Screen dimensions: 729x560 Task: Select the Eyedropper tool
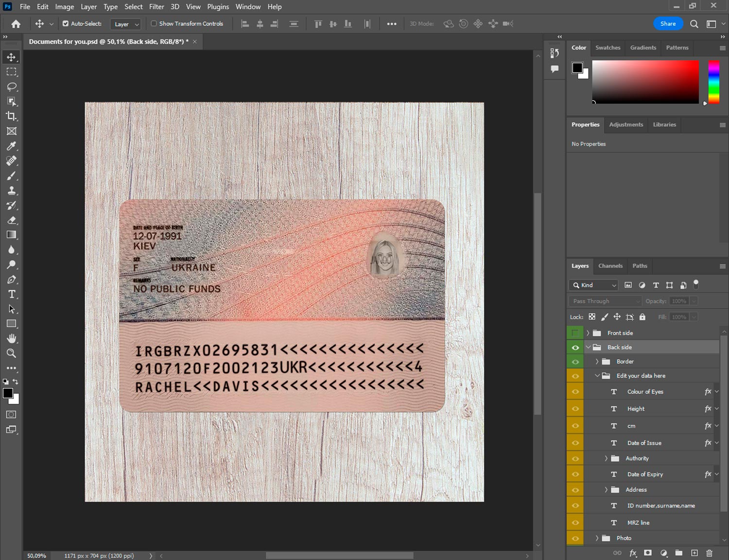click(11, 146)
